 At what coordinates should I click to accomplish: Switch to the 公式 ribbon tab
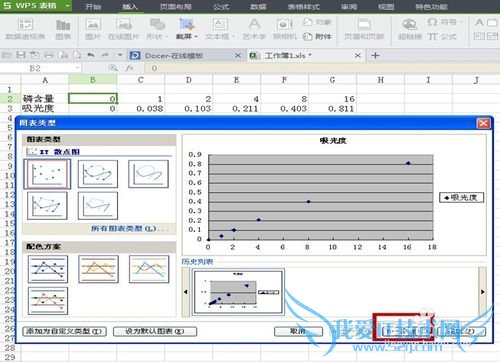(221, 7)
